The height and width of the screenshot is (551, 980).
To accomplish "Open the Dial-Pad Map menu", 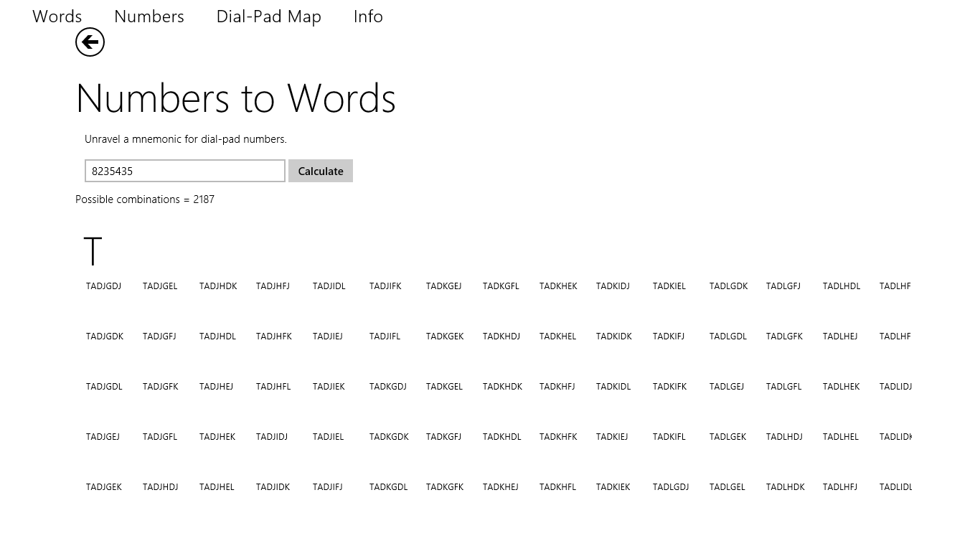I will coord(269,16).
